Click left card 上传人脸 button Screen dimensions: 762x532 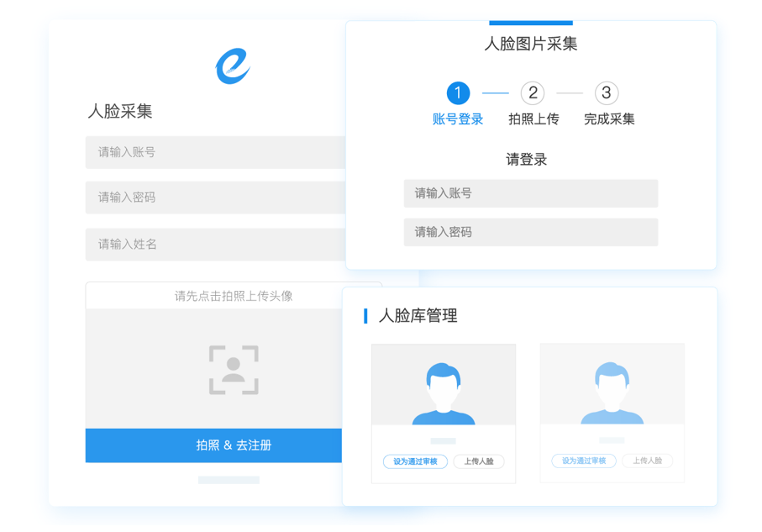(479, 461)
